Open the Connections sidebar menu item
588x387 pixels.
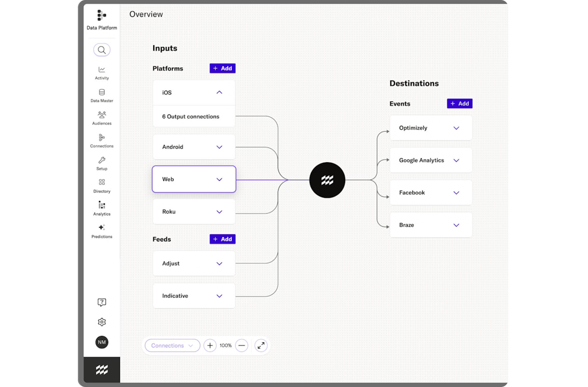click(x=102, y=141)
